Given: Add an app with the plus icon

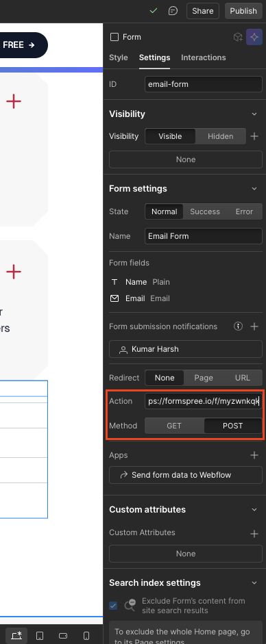Looking at the screenshot, I should click(x=254, y=455).
